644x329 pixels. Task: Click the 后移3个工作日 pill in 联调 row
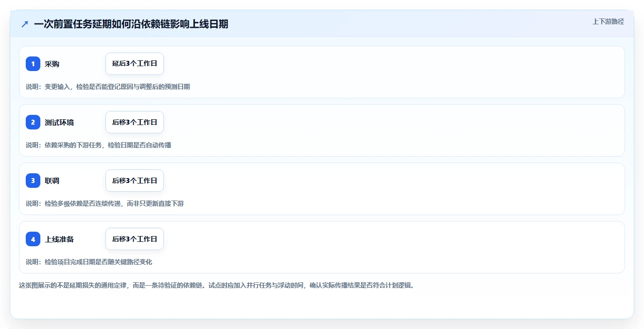(135, 181)
